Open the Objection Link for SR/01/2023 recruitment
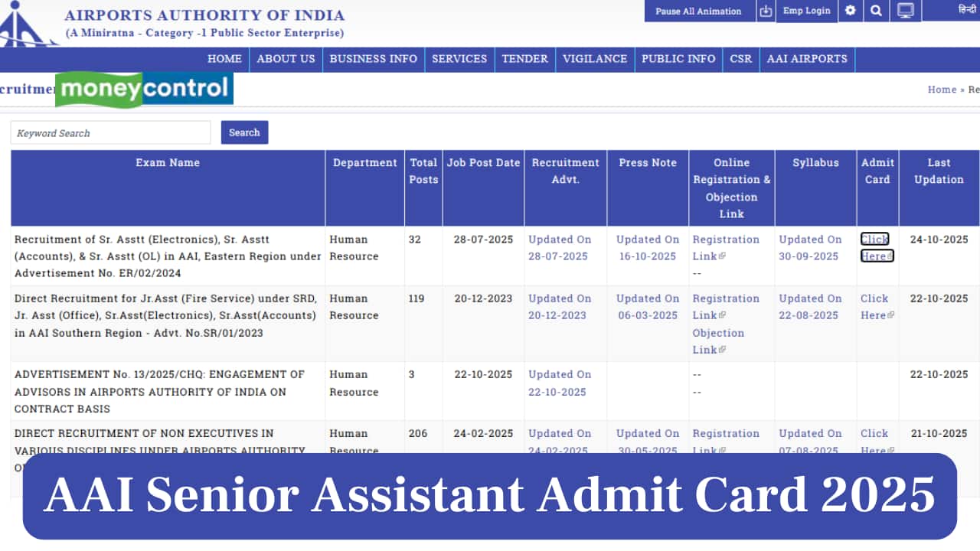The image size is (980, 551). (x=718, y=341)
